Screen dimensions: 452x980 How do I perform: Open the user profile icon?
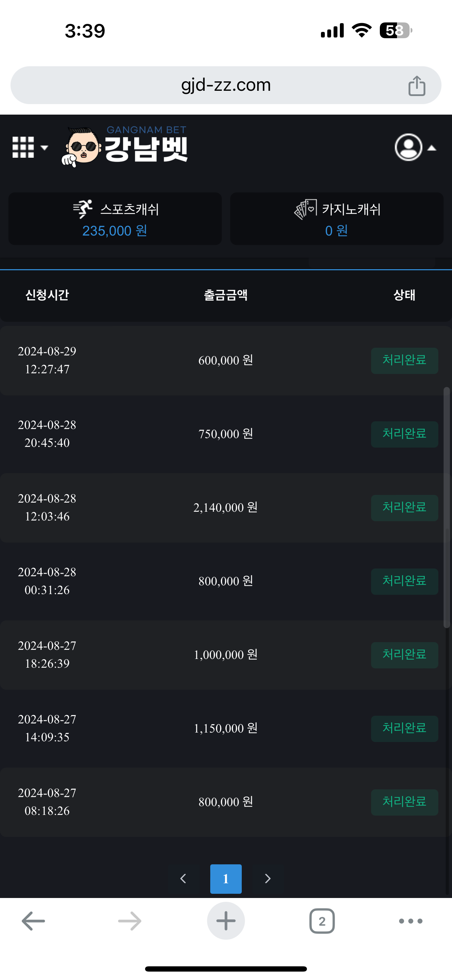[x=408, y=147]
